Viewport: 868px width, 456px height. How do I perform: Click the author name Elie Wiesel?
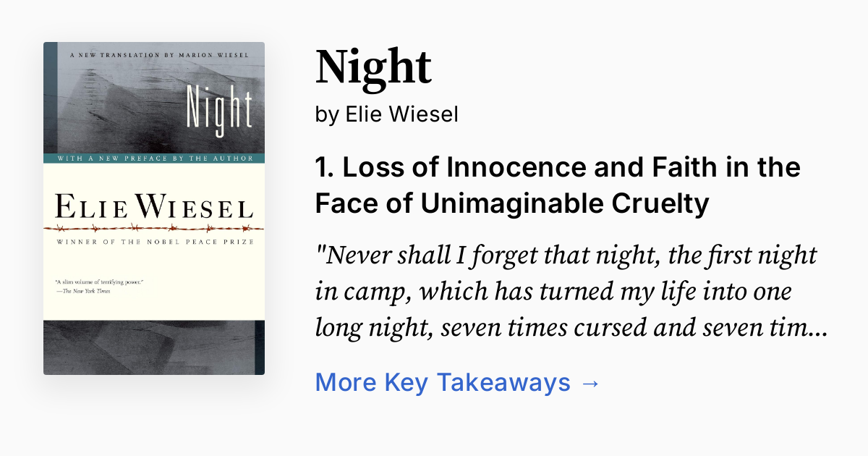click(400, 114)
